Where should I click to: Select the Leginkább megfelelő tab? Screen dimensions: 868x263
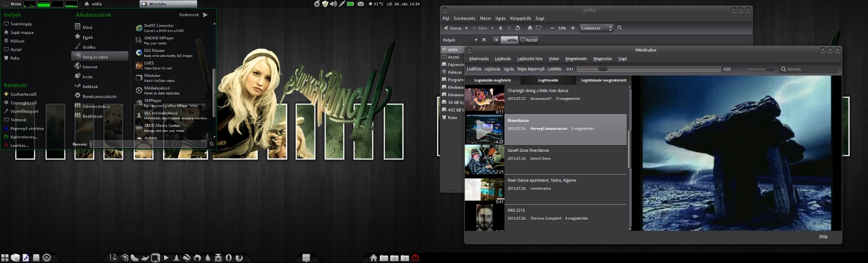tap(492, 80)
